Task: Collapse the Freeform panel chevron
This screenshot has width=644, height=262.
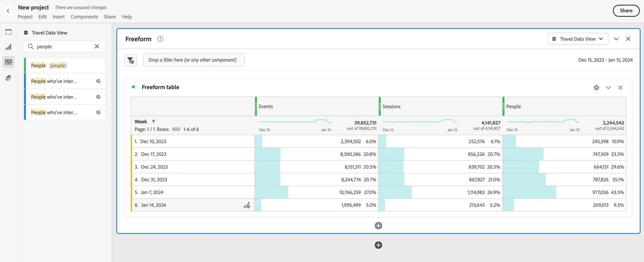Action: pyautogui.click(x=616, y=39)
